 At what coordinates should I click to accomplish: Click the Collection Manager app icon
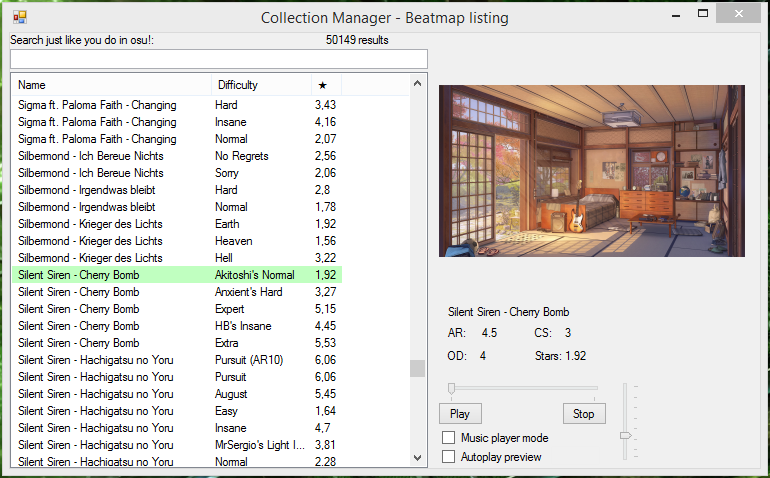point(20,17)
